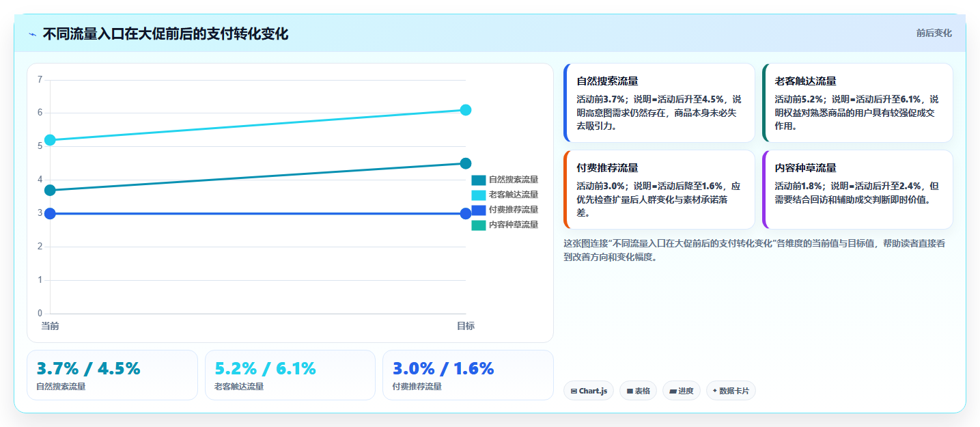The height and width of the screenshot is (427, 980).
Task: Toggle 付费推荐流量 legend color box
Action: (x=479, y=210)
